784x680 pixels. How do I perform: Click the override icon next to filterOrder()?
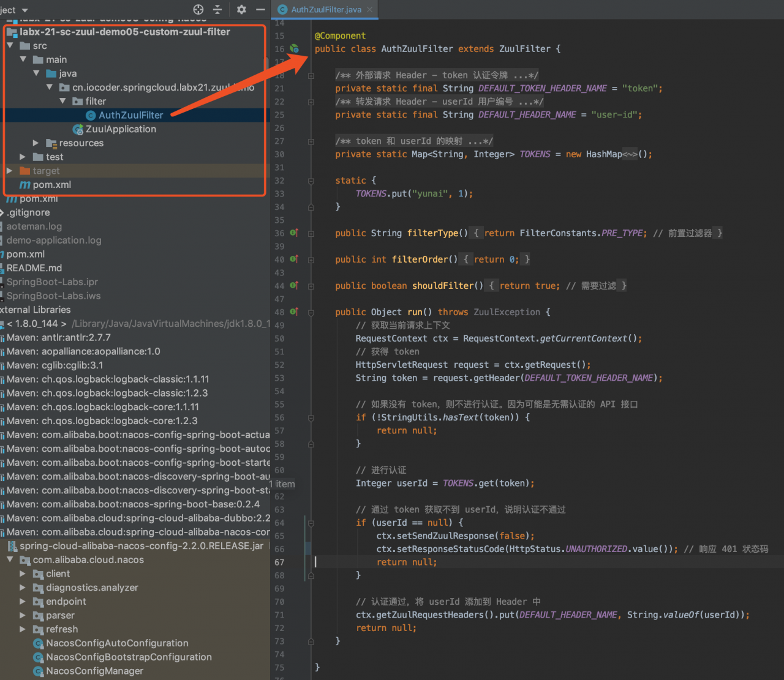point(294,260)
